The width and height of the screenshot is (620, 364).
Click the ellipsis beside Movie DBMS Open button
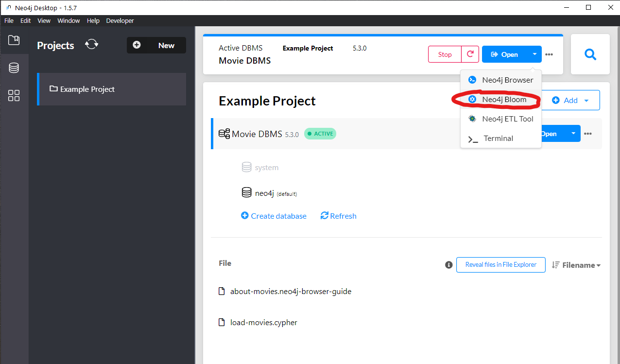[x=588, y=134]
